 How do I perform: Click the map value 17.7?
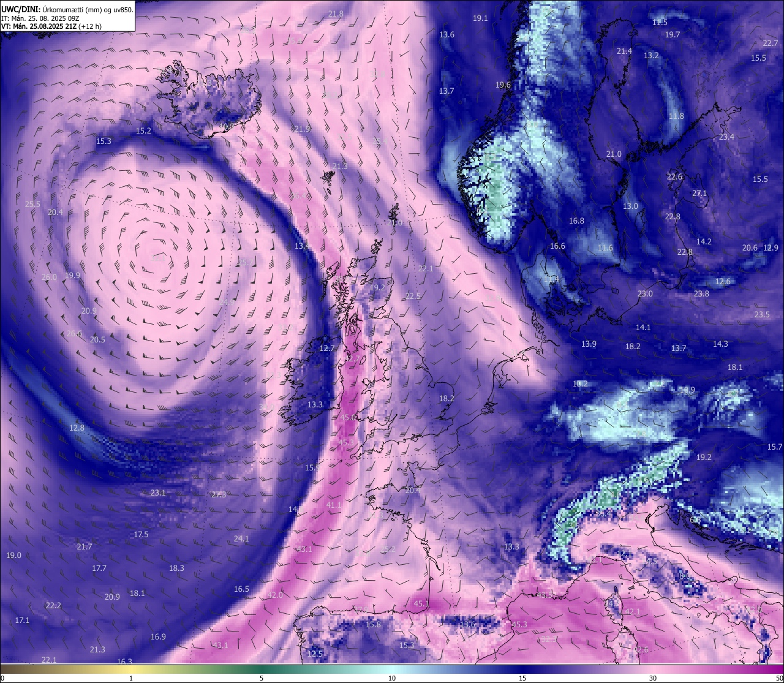point(99,568)
